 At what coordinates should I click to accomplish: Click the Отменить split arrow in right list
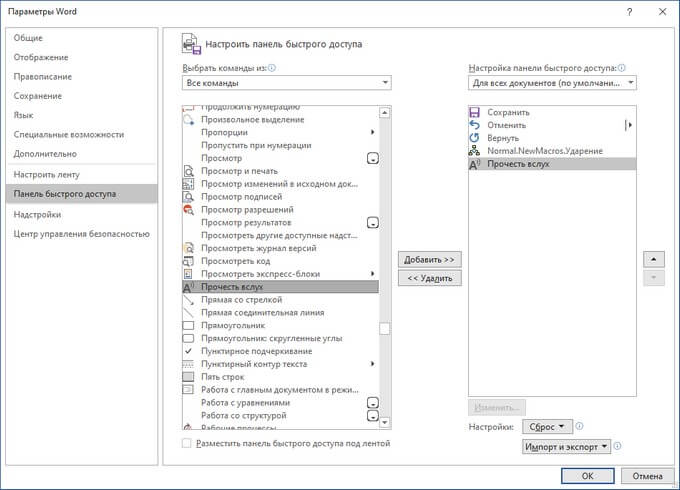point(628,125)
